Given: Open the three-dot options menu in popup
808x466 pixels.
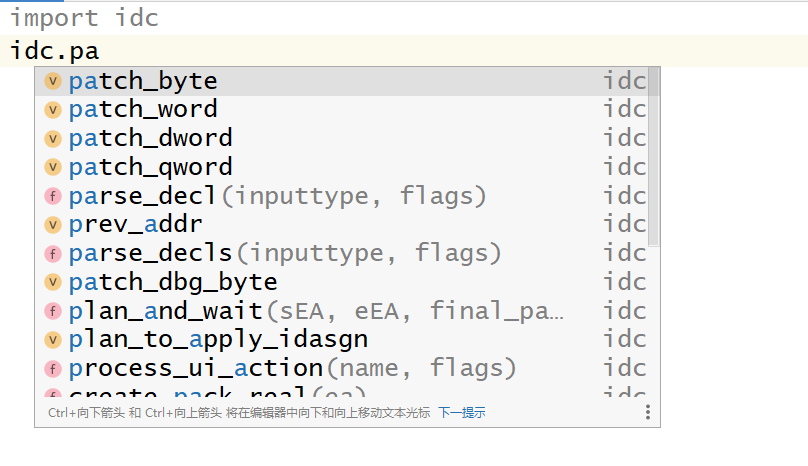Looking at the screenshot, I should click(647, 412).
